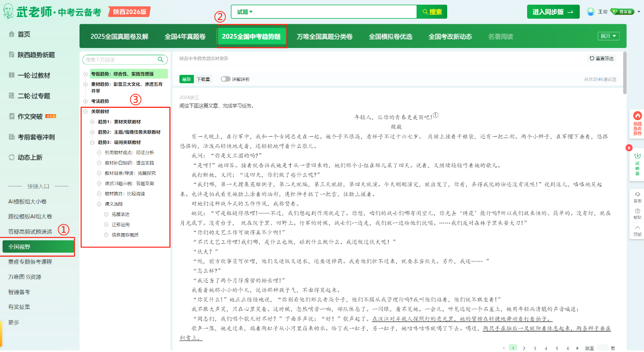Click the 进入同步版 button
The height and width of the screenshot is (352, 644).
click(x=553, y=11)
